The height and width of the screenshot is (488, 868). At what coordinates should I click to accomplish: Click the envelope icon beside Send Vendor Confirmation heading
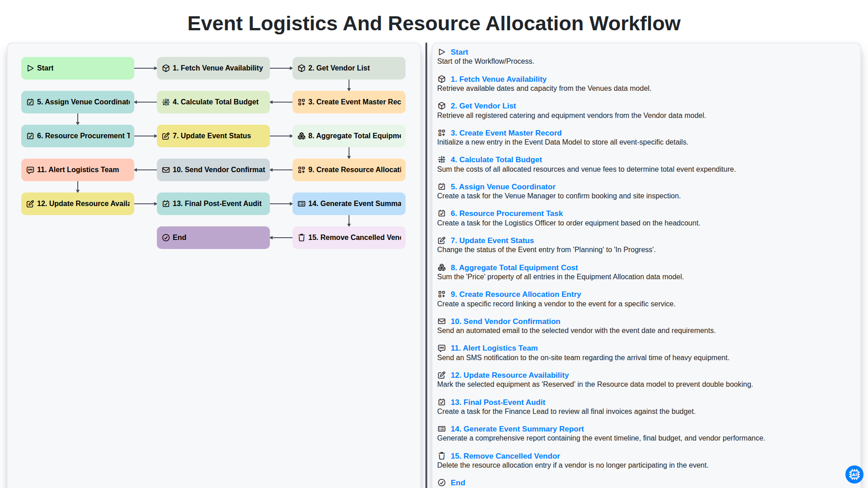[x=442, y=321]
